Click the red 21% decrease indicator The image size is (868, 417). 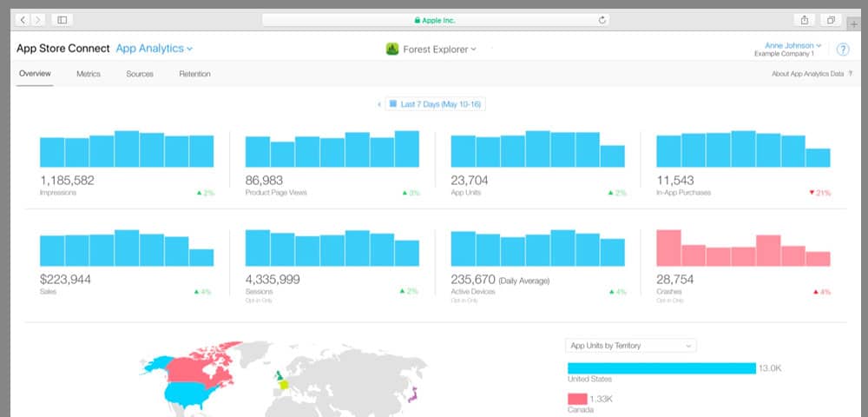820,193
